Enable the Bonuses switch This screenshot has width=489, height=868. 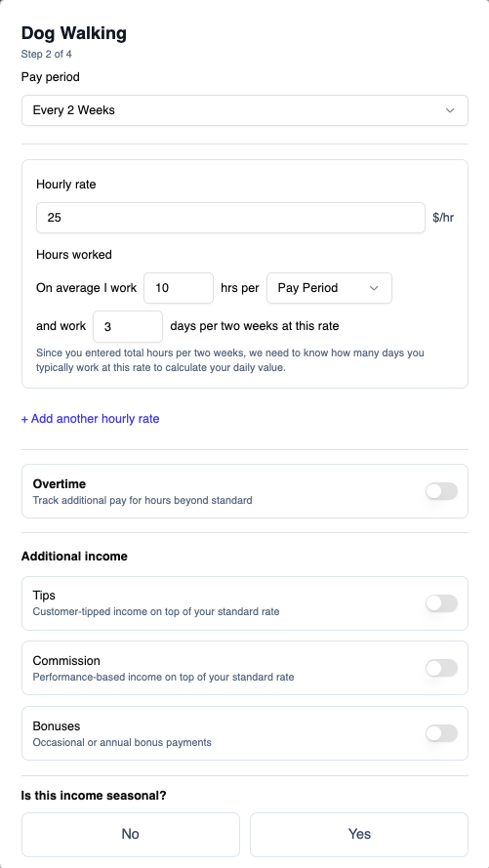pos(441,733)
